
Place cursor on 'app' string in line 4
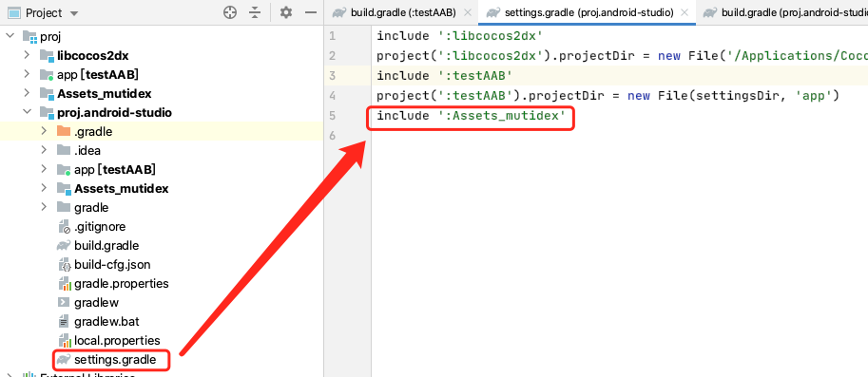(814, 96)
